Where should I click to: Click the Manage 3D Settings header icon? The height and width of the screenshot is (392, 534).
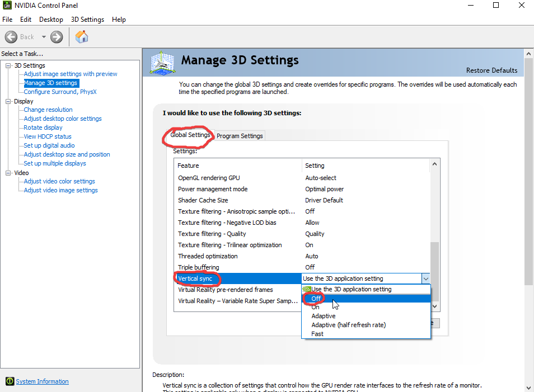163,63
